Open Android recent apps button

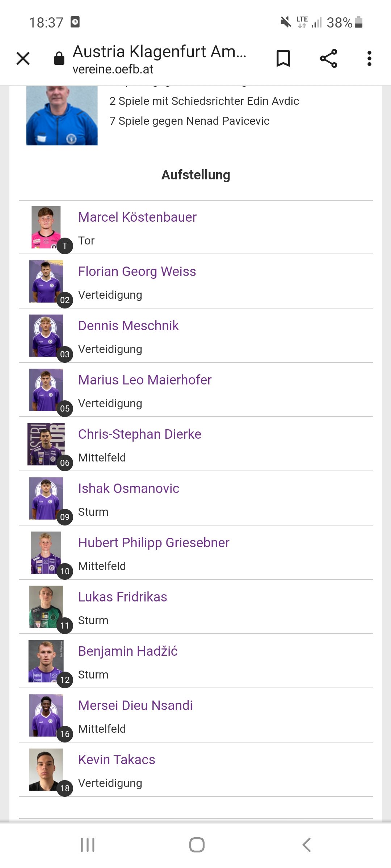click(88, 845)
